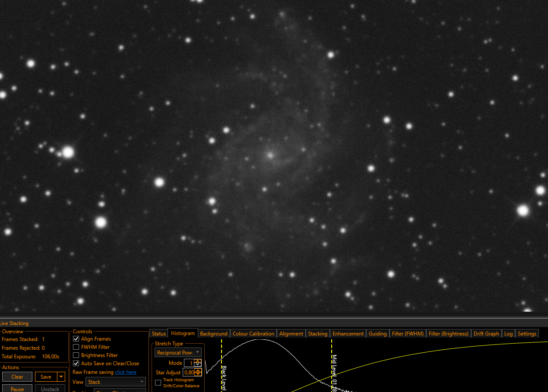Open the Enhancement tab
The height and width of the screenshot is (392, 548).
(348, 334)
